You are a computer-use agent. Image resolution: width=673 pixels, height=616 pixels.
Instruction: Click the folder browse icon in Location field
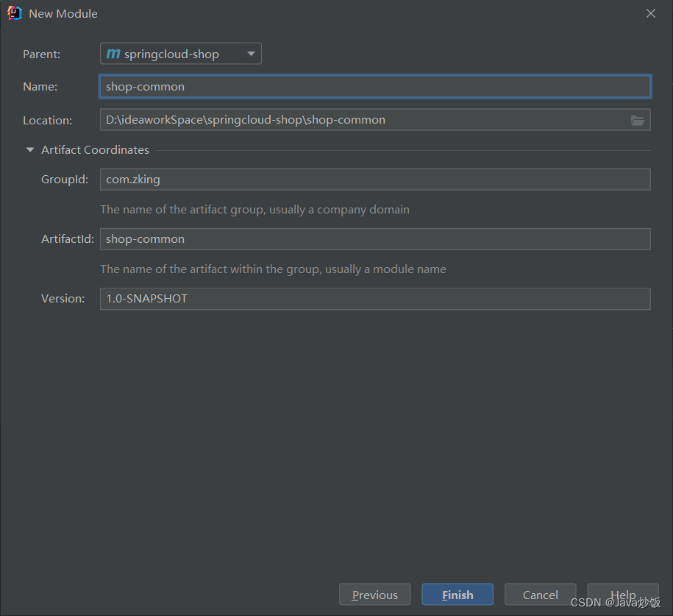(638, 120)
